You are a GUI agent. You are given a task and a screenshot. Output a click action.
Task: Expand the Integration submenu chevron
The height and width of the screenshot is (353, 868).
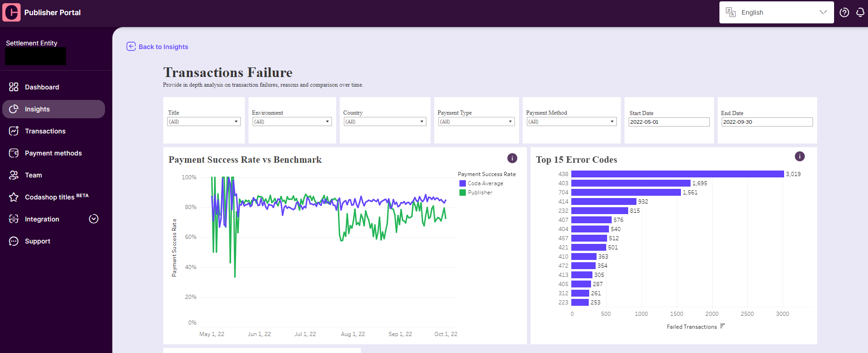(x=94, y=219)
